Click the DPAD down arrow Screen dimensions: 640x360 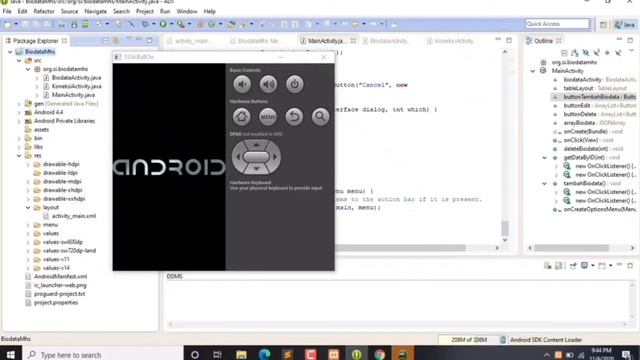tap(256, 169)
